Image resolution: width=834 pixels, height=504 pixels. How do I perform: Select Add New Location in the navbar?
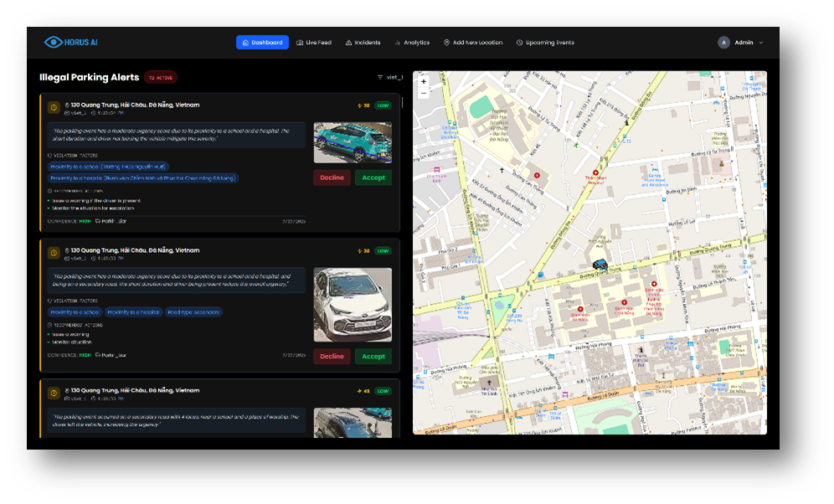click(x=473, y=43)
